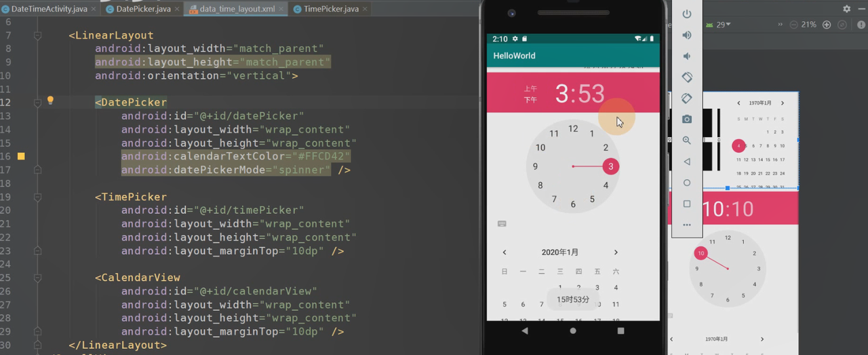Select 上午 (AM) in the time picker
868x355 pixels.
point(530,89)
